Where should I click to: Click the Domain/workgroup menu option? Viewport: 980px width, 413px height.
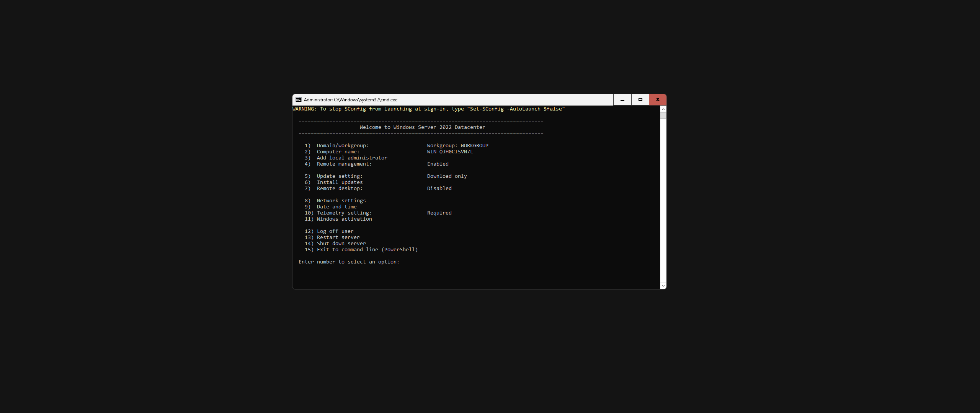(x=342, y=146)
